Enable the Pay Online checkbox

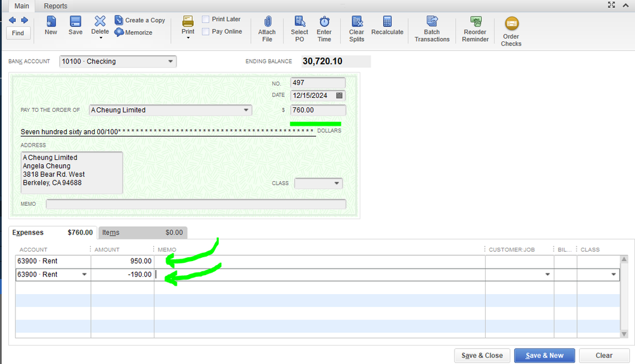pyautogui.click(x=206, y=32)
